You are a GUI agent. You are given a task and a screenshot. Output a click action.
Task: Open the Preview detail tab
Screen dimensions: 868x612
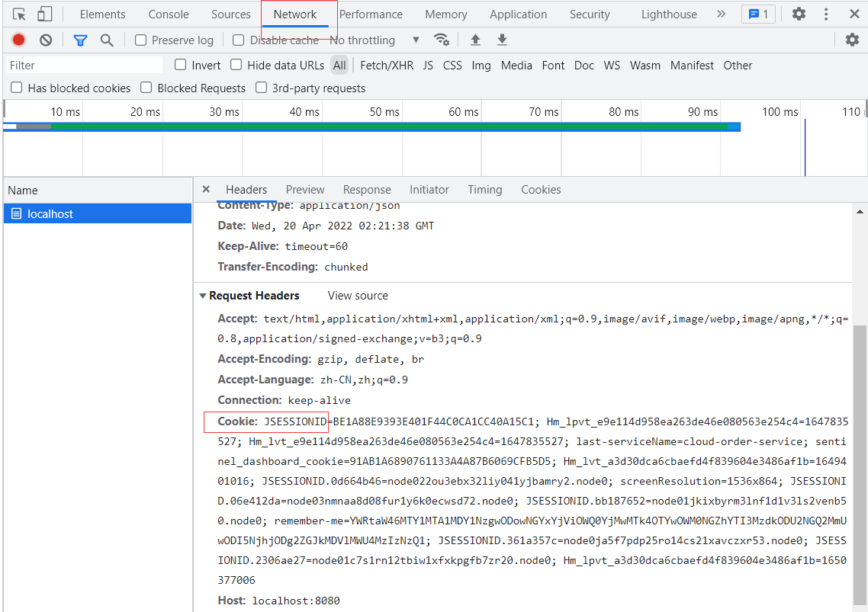(x=305, y=190)
